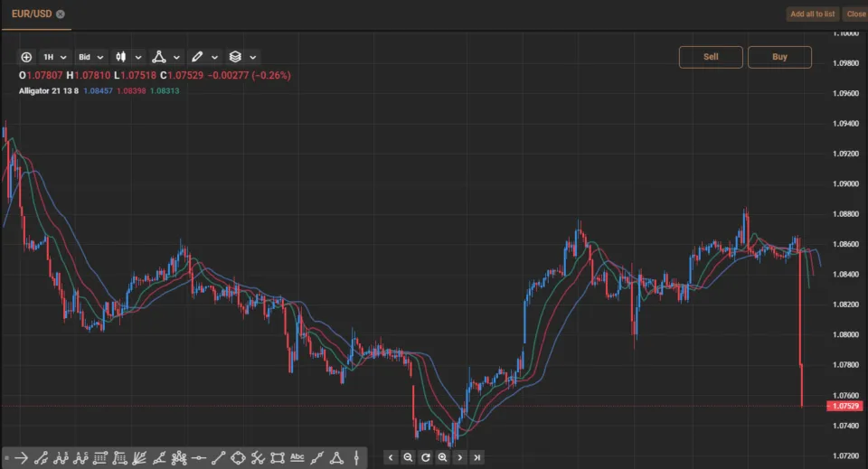Select the extended segment line tool
This screenshot has height=469, width=868.
316,458
